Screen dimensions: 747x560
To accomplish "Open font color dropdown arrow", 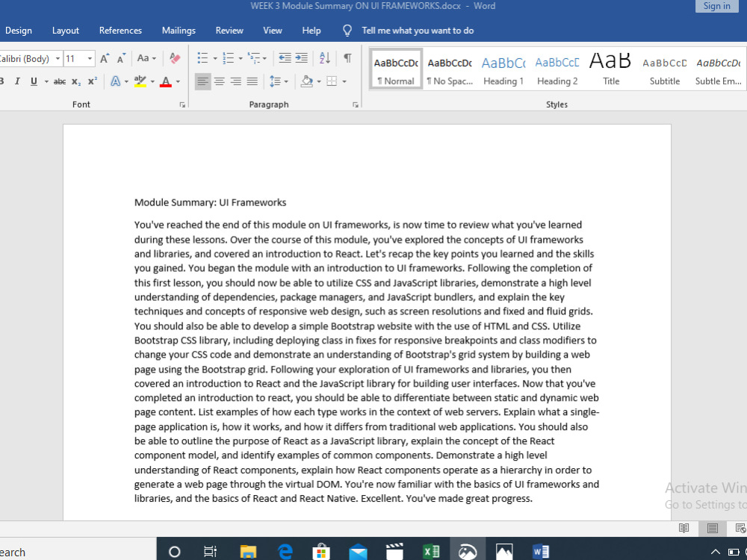I will pos(179,81).
